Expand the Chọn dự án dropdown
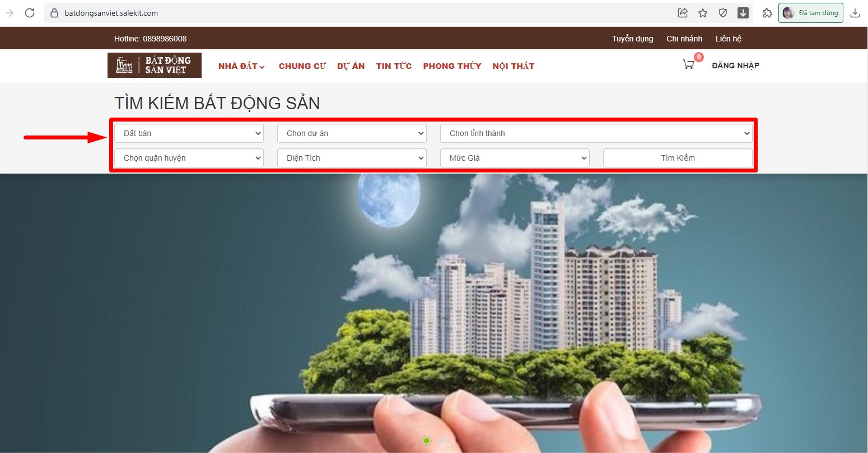This screenshot has height=453, width=868. click(352, 133)
